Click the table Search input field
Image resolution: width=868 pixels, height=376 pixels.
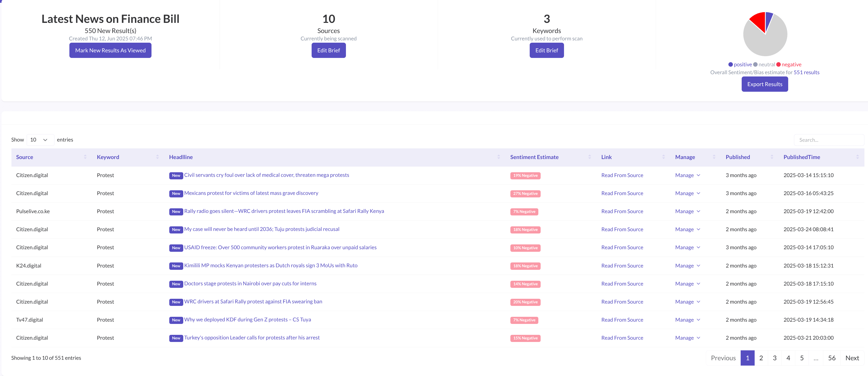coord(828,140)
